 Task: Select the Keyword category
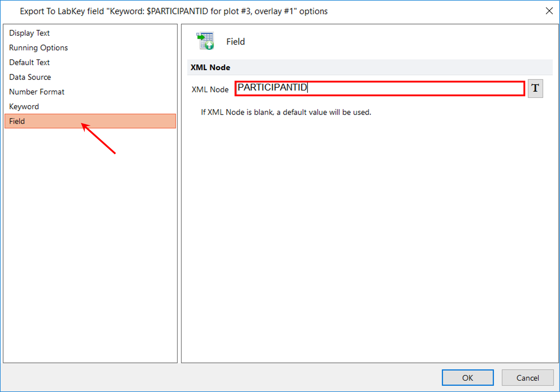(90, 106)
